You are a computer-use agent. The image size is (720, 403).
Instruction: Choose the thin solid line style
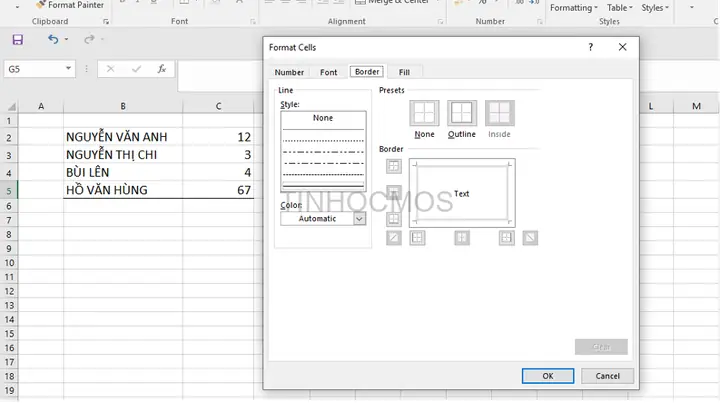coord(323,130)
